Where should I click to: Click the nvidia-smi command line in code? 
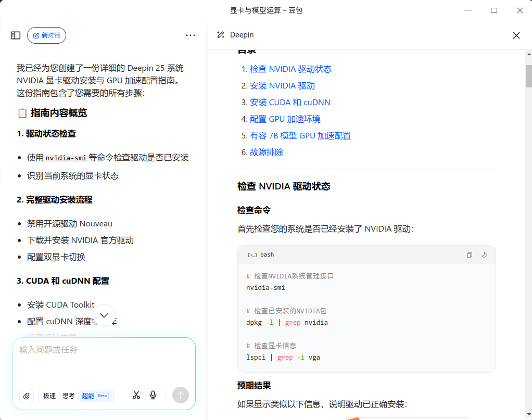tap(265, 288)
